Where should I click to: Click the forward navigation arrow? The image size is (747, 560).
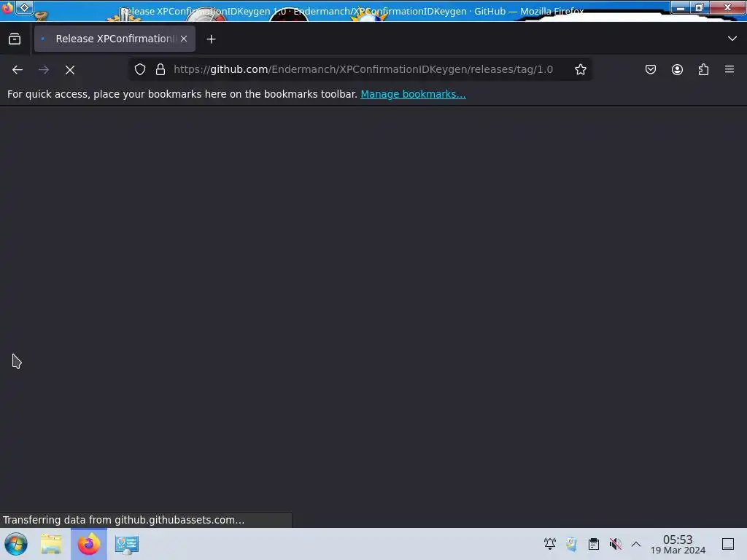pos(44,69)
